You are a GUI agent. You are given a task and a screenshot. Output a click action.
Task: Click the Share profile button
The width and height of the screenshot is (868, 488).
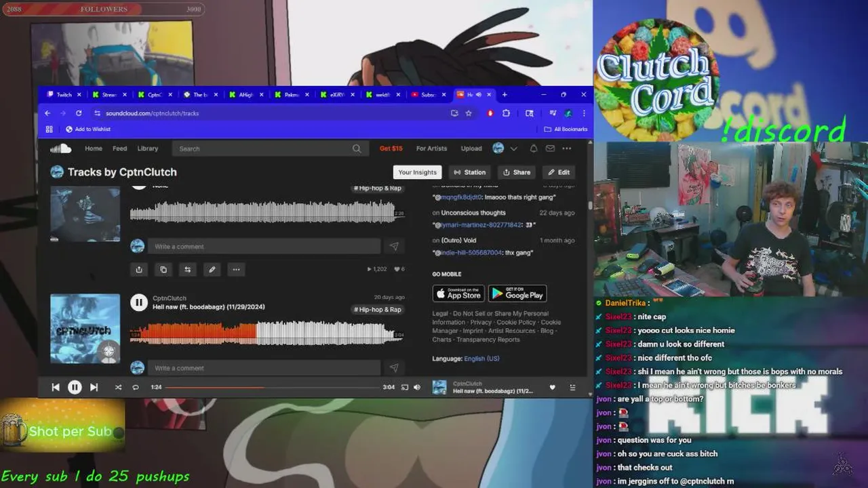coord(517,172)
